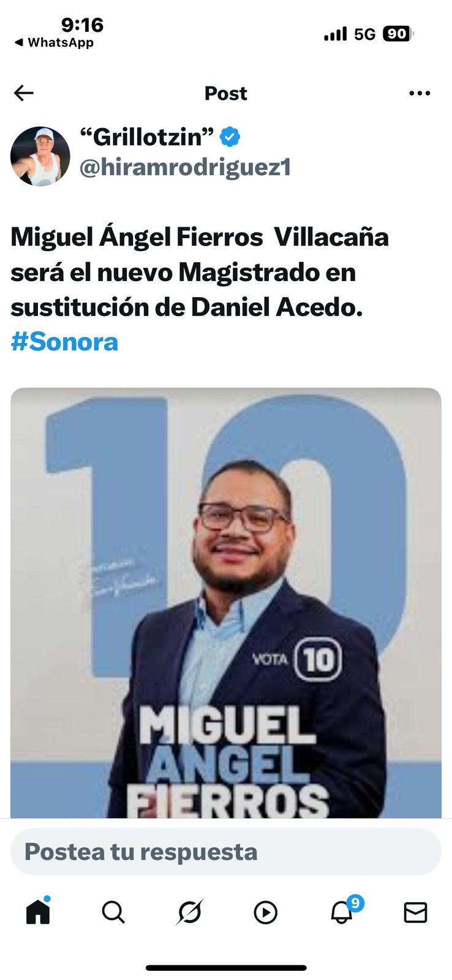Go to the Home tab
452x980 pixels.
tap(38, 911)
